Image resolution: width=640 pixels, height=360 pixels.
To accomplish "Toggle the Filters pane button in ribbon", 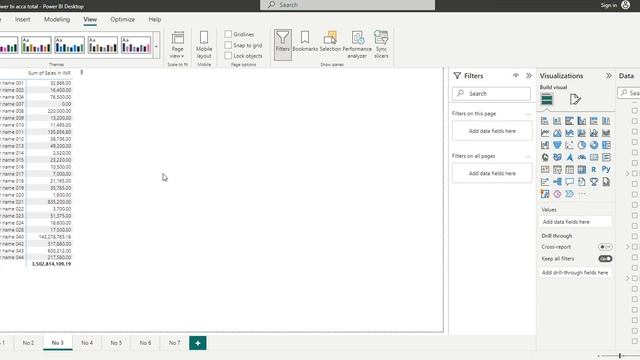I will 282,44.
